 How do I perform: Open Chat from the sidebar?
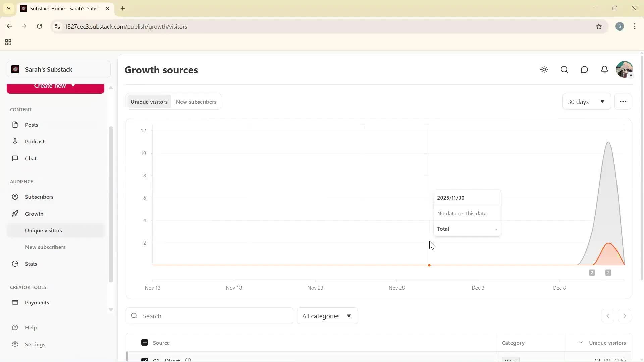click(x=31, y=158)
